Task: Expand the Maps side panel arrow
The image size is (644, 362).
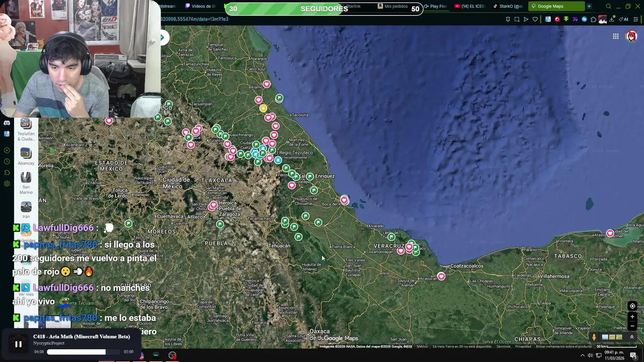Action: [163, 38]
